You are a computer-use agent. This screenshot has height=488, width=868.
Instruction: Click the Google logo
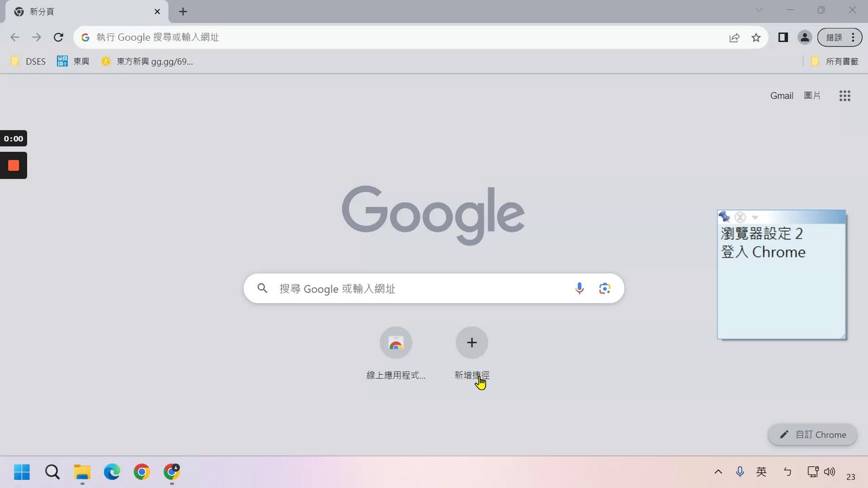pos(433,214)
